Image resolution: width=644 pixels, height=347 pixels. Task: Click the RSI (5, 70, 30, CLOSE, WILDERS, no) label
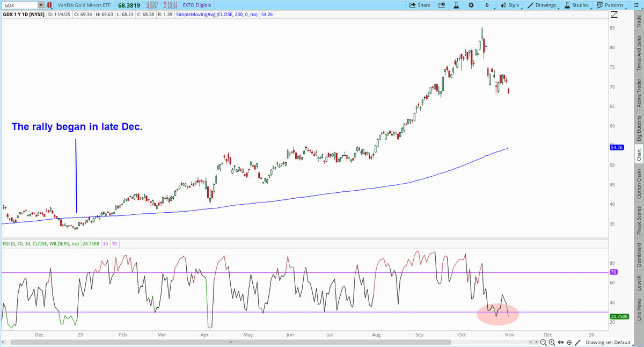point(41,243)
